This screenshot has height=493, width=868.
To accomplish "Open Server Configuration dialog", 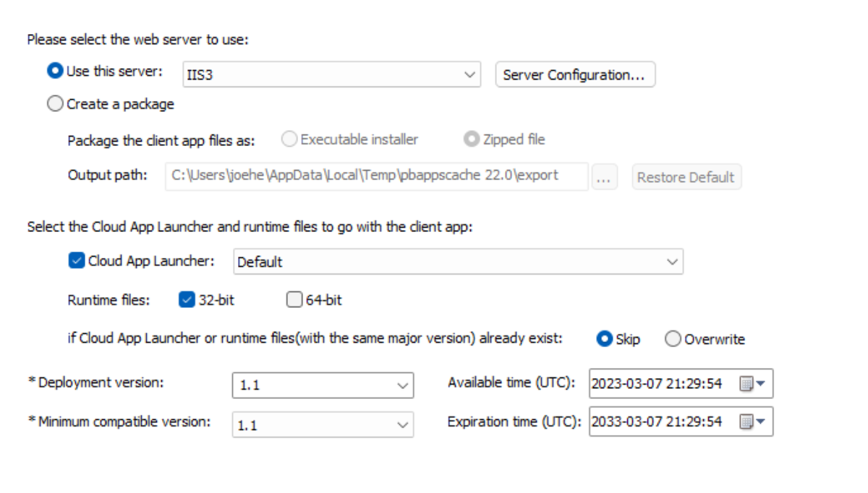I will click(574, 74).
